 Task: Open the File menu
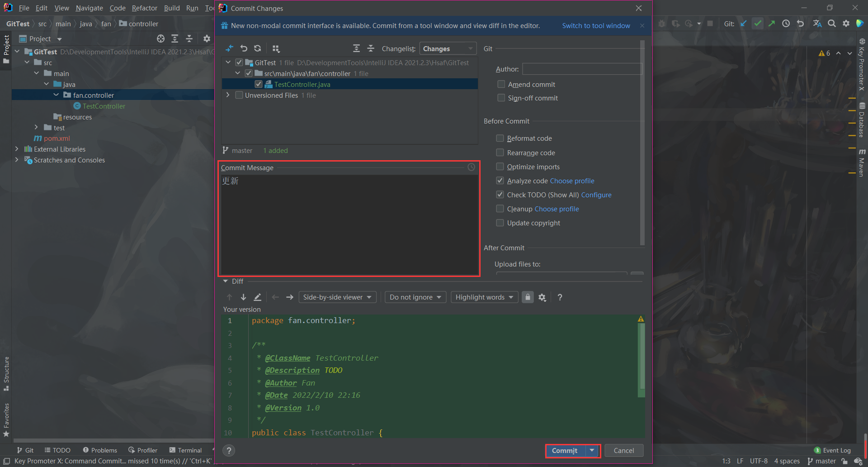(x=24, y=8)
